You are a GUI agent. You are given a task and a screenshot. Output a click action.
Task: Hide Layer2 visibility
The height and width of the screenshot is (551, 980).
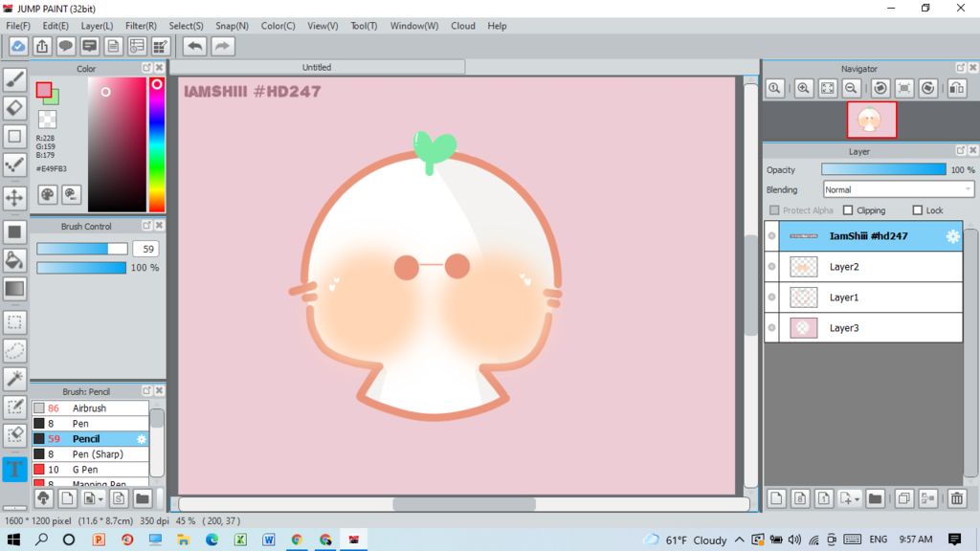(x=772, y=267)
